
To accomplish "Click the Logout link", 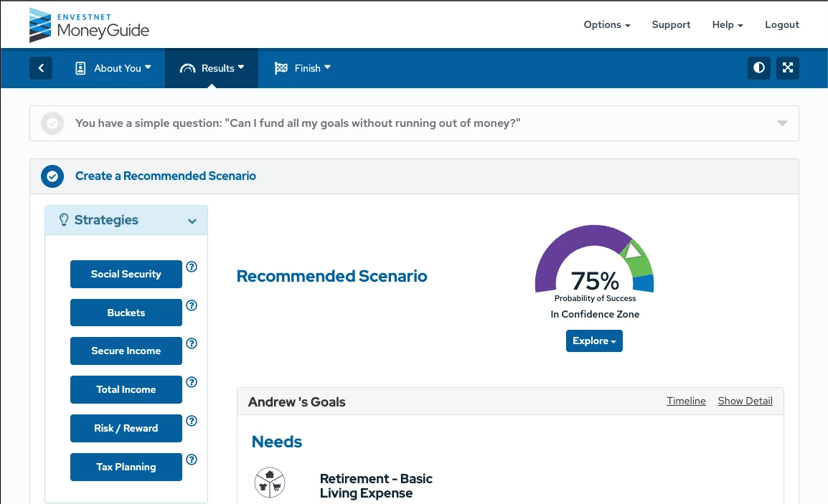I will pos(781,25).
